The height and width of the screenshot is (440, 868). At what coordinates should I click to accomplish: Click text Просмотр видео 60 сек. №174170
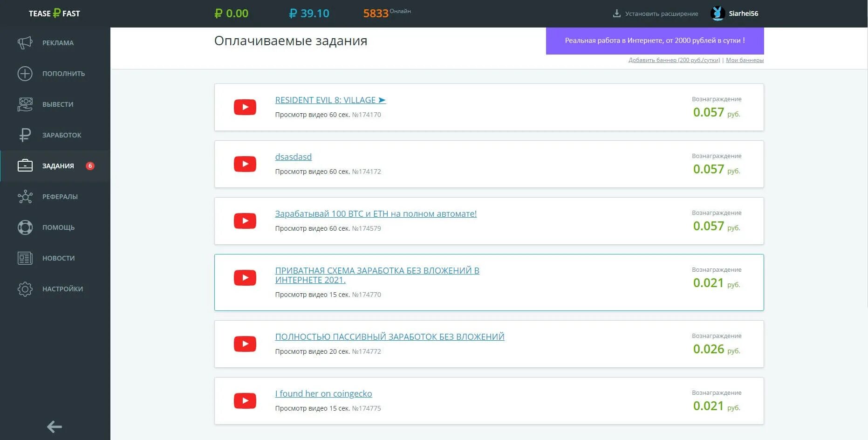click(x=328, y=115)
